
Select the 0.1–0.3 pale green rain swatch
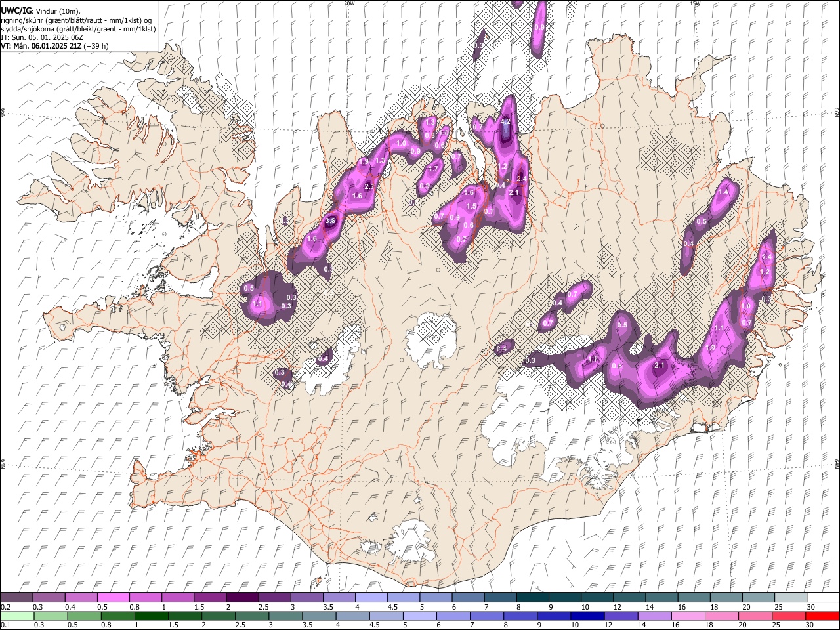coord(16,616)
